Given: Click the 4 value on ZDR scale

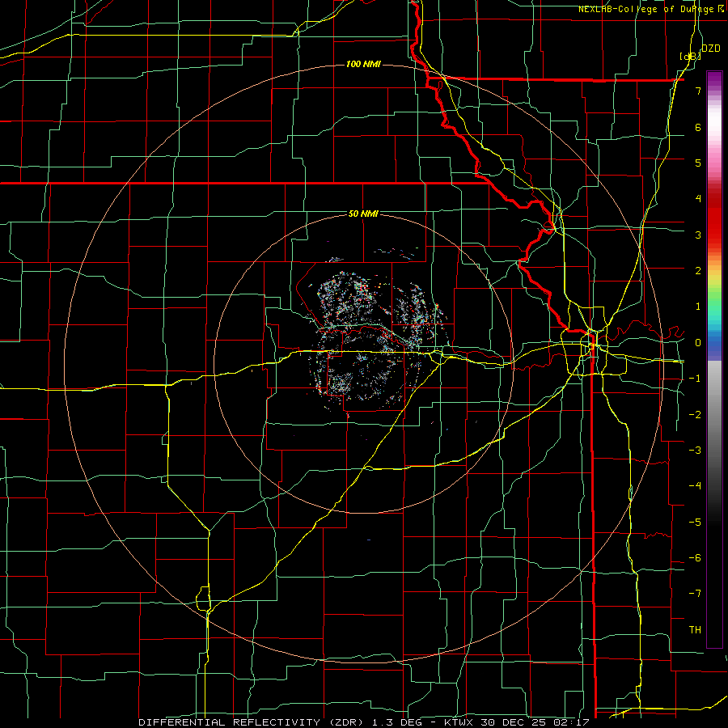Looking at the screenshot, I should point(698,199).
